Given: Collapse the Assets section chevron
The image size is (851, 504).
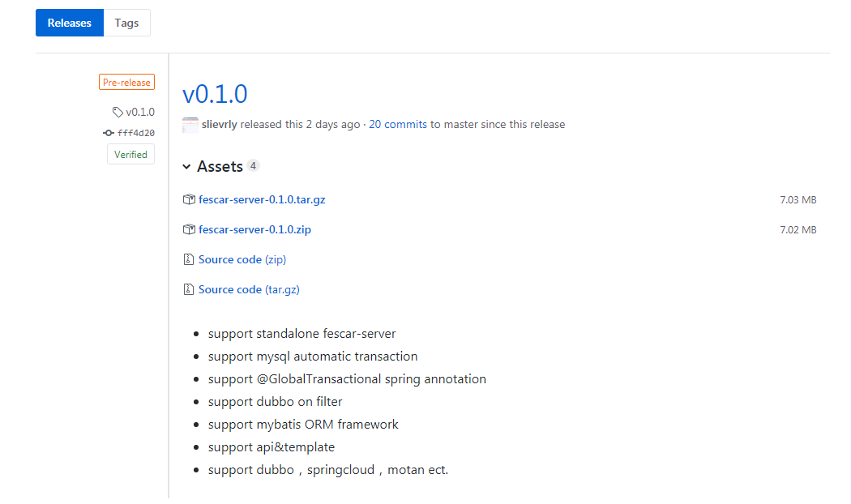Looking at the screenshot, I should [187, 167].
